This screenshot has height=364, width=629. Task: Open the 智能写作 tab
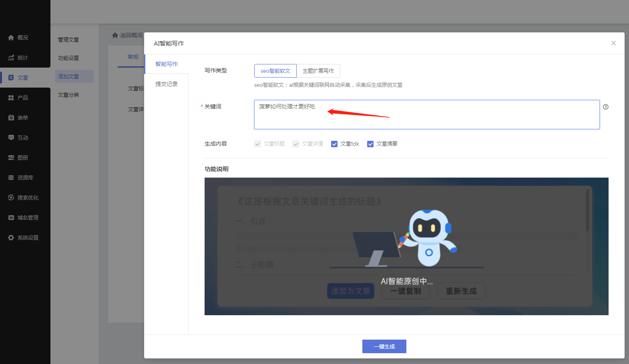[x=167, y=64]
